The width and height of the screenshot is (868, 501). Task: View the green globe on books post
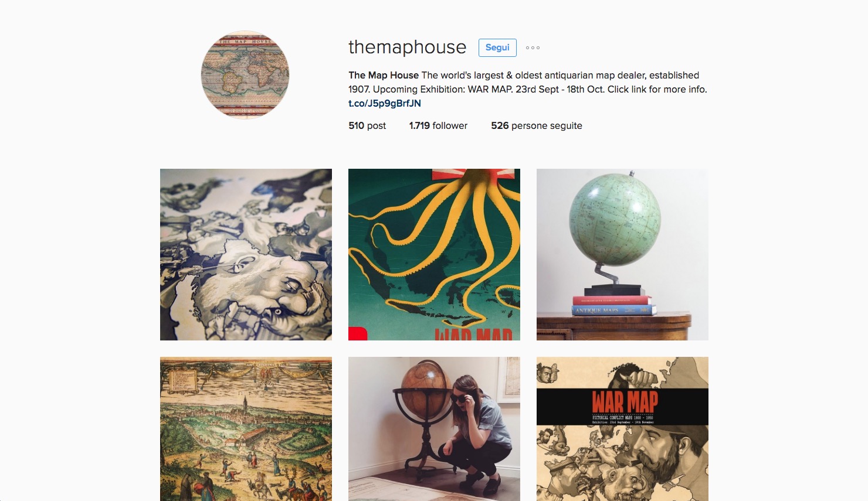pos(622,254)
